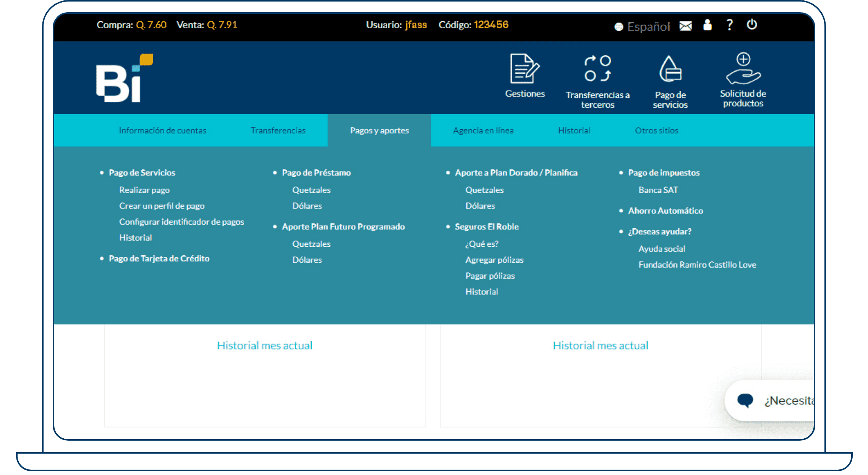Image resolution: width=868 pixels, height=475 pixels.
Task: Click right Historial mes actual link
Action: [x=601, y=346]
